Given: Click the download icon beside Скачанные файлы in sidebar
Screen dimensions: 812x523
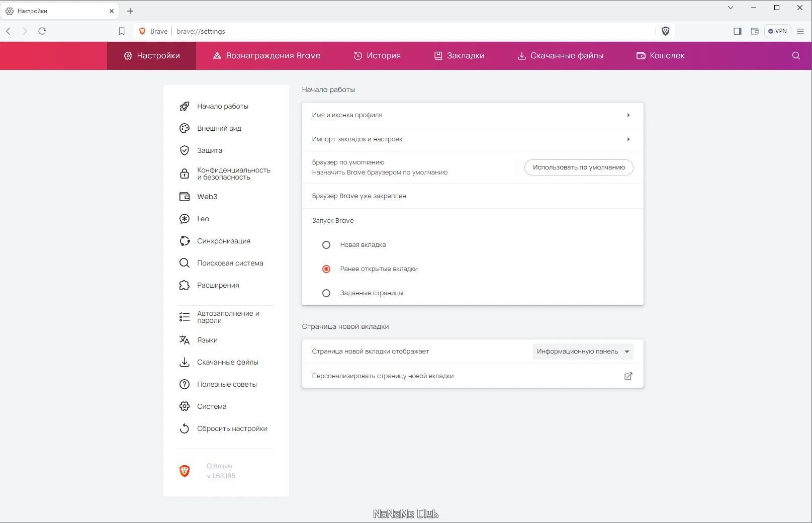Looking at the screenshot, I should (x=185, y=362).
